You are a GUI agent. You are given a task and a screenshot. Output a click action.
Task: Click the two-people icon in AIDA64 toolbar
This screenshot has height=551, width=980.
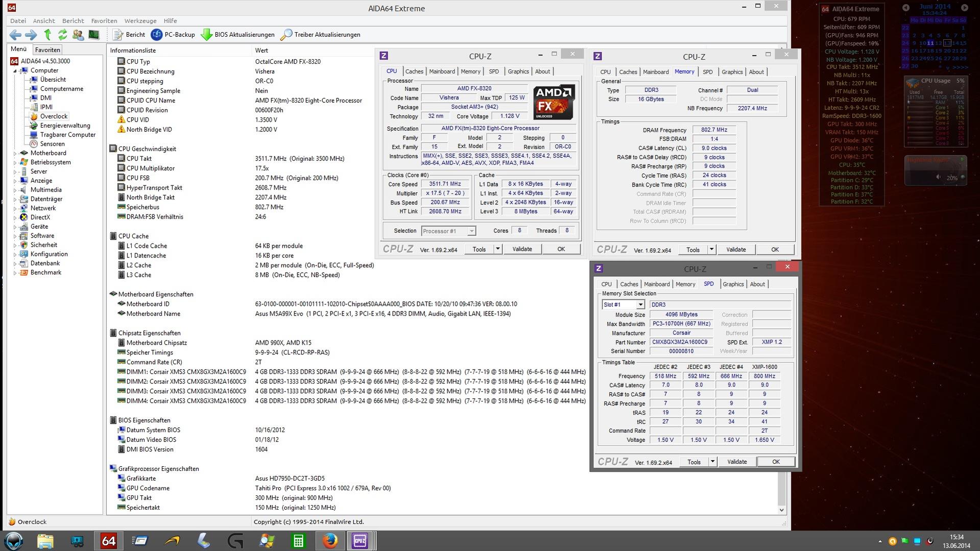[78, 35]
